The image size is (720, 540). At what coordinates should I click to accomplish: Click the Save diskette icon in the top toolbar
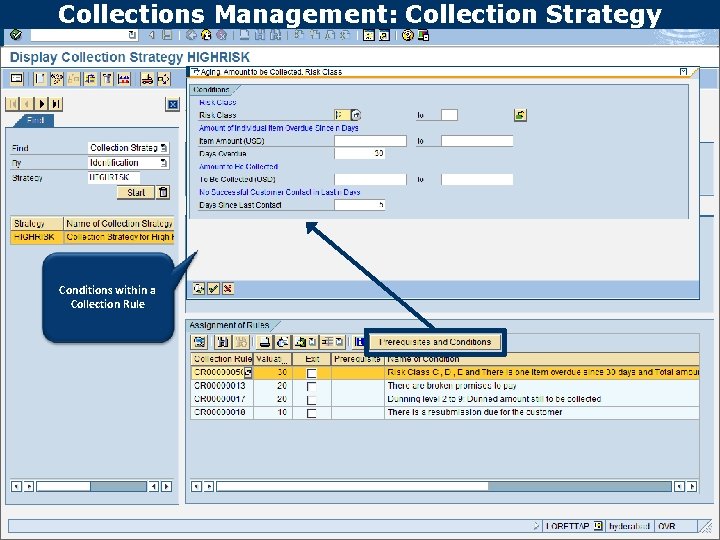click(167, 35)
